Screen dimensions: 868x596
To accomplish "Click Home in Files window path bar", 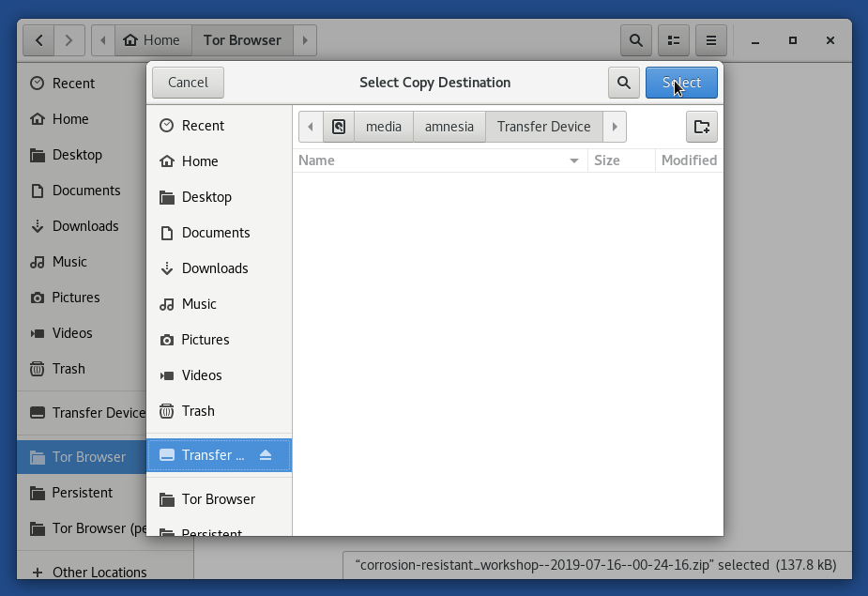I will [x=153, y=40].
